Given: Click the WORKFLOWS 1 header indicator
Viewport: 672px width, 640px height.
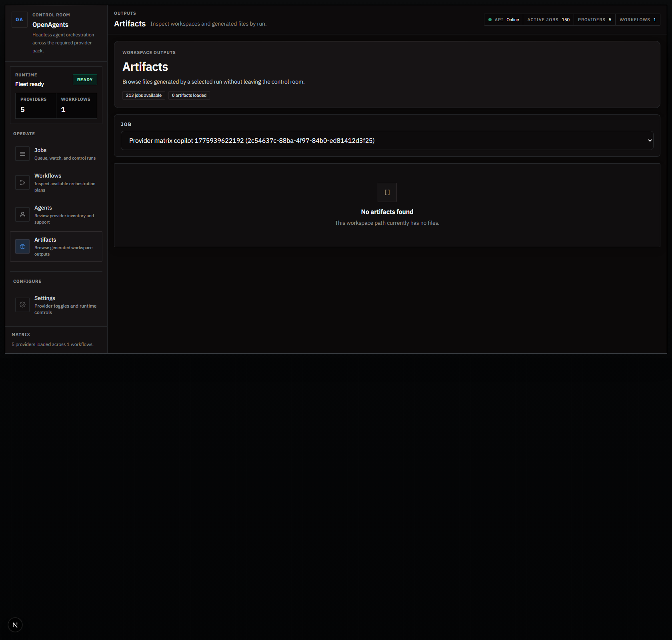Looking at the screenshot, I should [638, 20].
